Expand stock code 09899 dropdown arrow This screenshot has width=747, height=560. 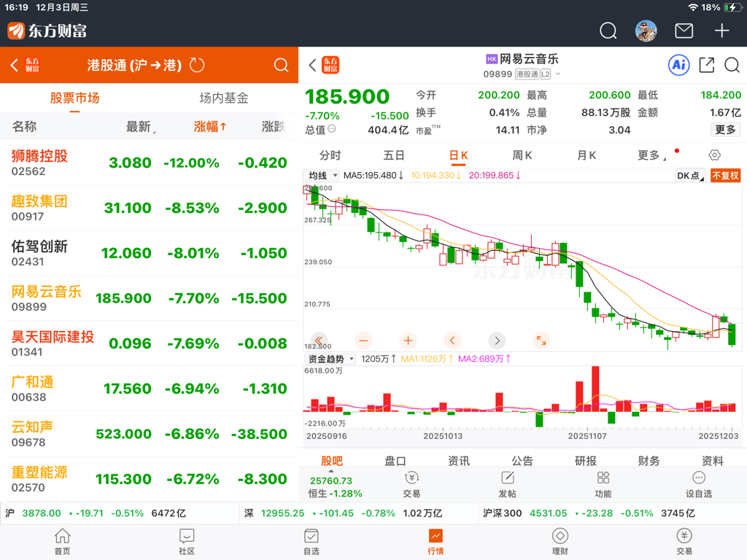click(558, 74)
